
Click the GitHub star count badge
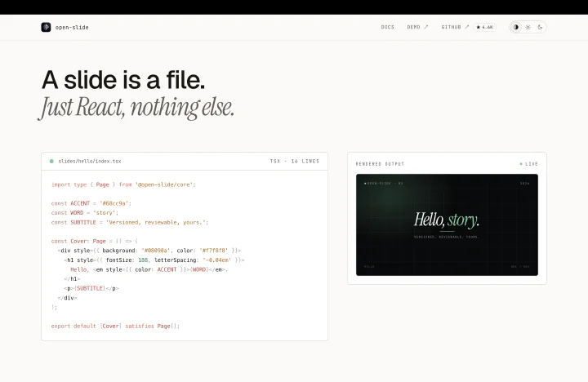pos(484,27)
